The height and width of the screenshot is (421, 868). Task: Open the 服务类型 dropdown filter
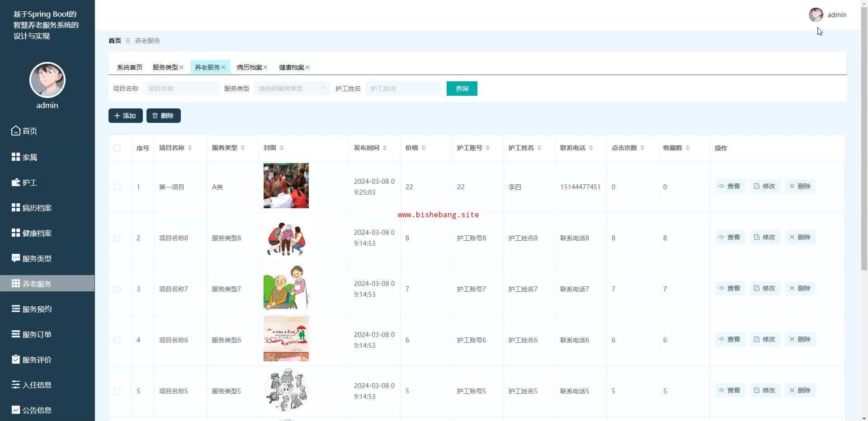(292, 89)
